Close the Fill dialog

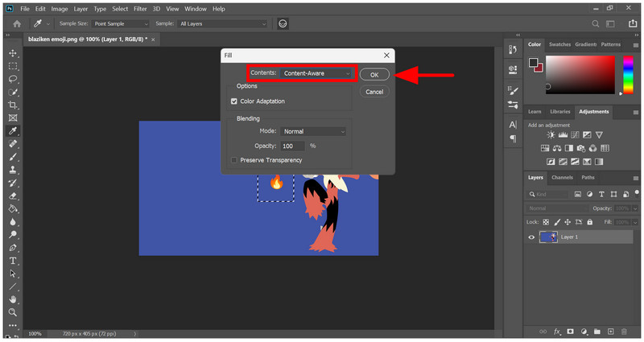386,55
